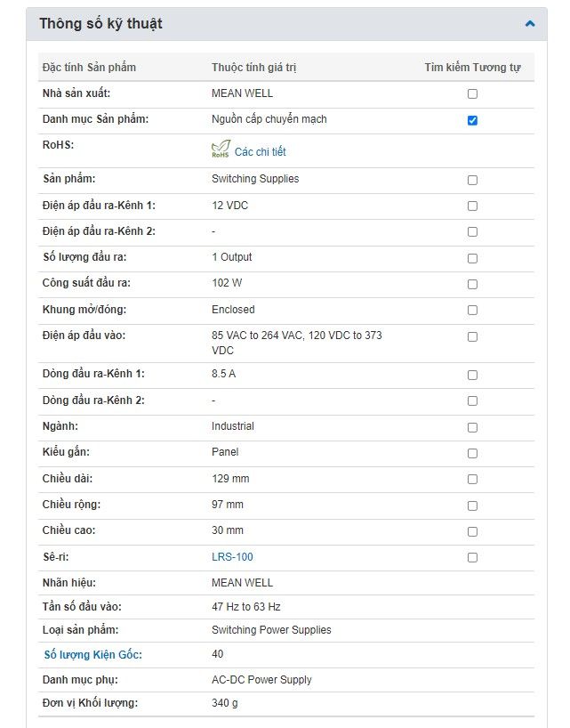Screen dimensions: 570x728
Task: Enable the Kiểu gắn Panel checkbox
Action: click(x=472, y=453)
